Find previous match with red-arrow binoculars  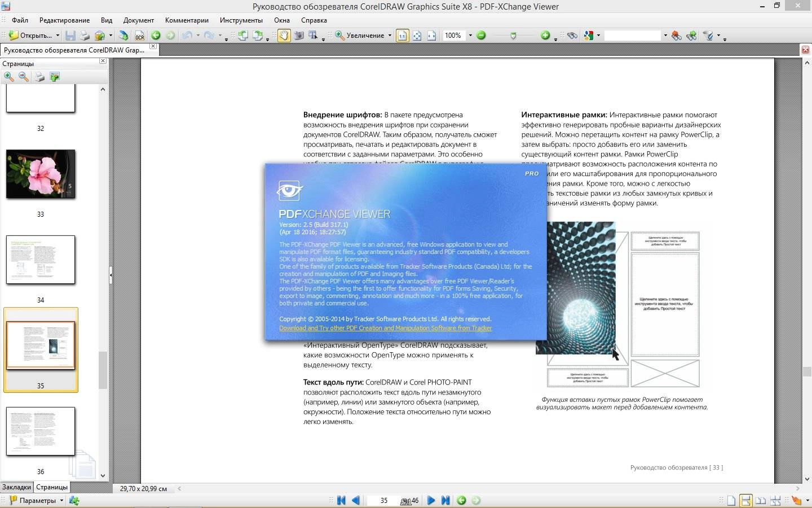(676, 36)
